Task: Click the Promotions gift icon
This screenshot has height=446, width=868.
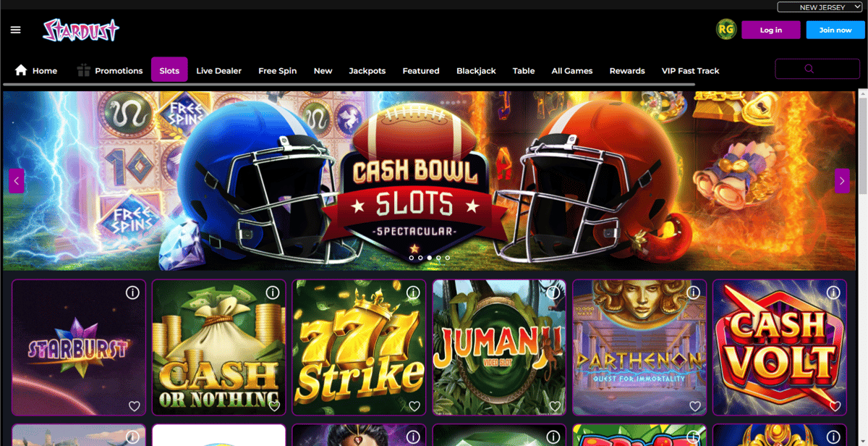Action: pyautogui.click(x=84, y=70)
